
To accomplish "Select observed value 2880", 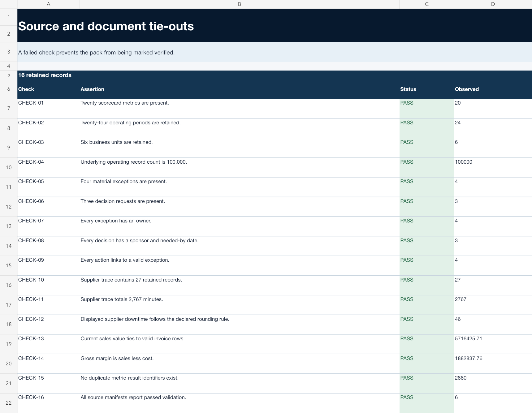I will pyautogui.click(x=493, y=384).
